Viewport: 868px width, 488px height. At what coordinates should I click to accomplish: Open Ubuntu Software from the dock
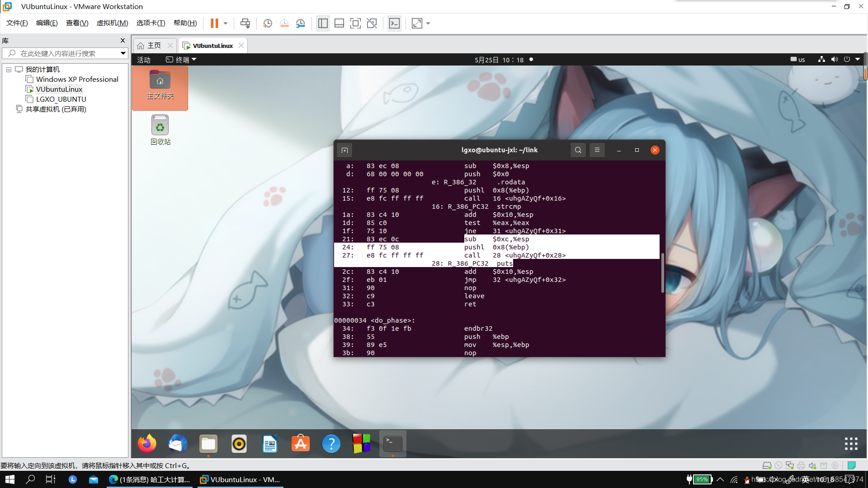tap(301, 444)
